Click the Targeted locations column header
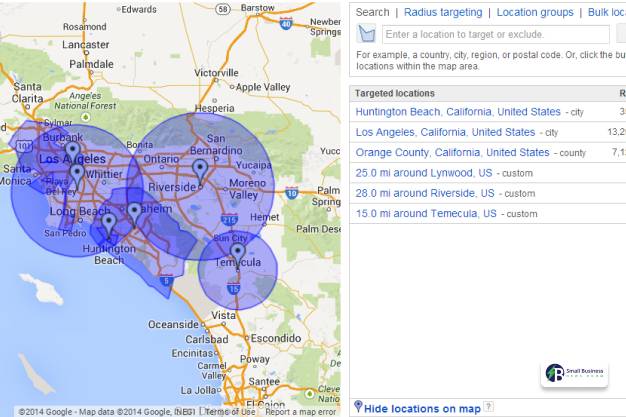This screenshot has height=417, width=626. pos(395,93)
